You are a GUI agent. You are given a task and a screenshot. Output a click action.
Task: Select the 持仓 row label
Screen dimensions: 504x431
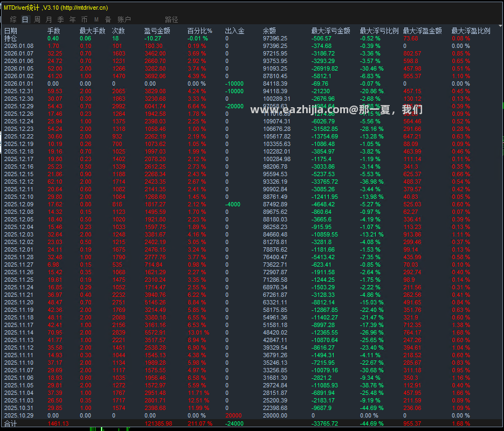pyautogui.click(x=11, y=39)
